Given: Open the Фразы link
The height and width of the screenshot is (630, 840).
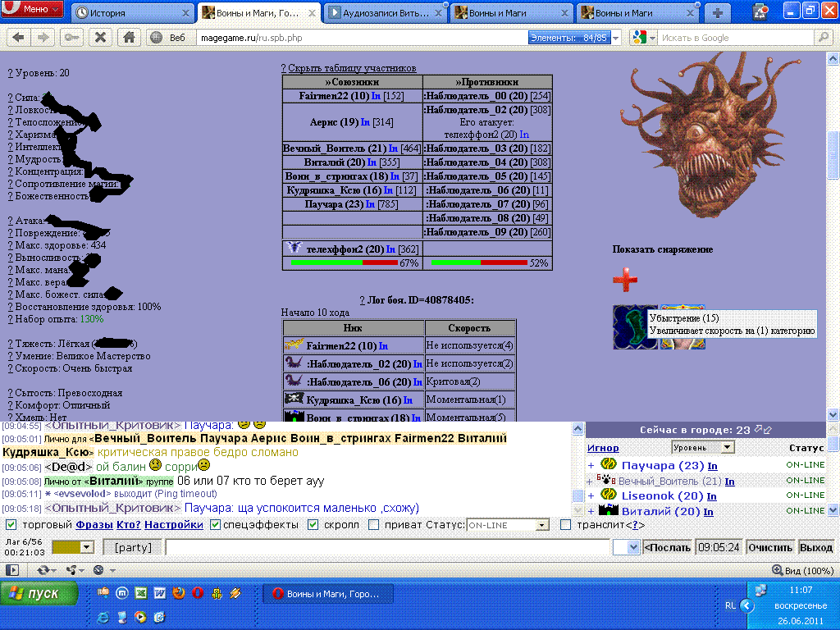Looking at the screenshot, I should tap(94, 525).
